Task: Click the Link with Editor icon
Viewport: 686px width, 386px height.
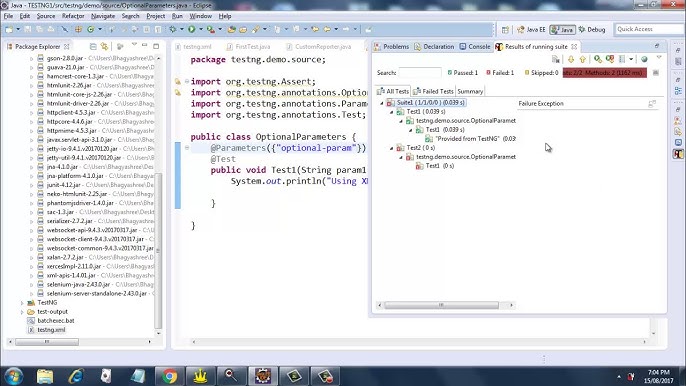Action: 104,46
